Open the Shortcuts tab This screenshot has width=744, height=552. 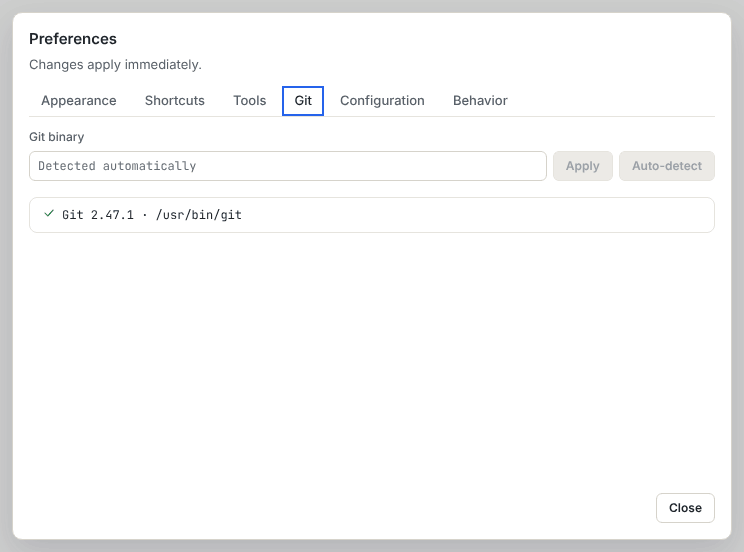pyautogui.click(x=175, y=101)
